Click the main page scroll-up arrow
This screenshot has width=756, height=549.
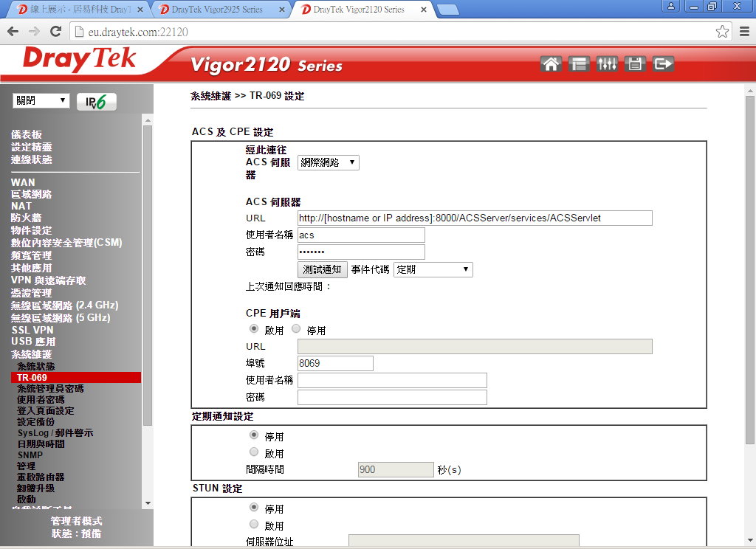pyautogui.click(x=750, y=90)
